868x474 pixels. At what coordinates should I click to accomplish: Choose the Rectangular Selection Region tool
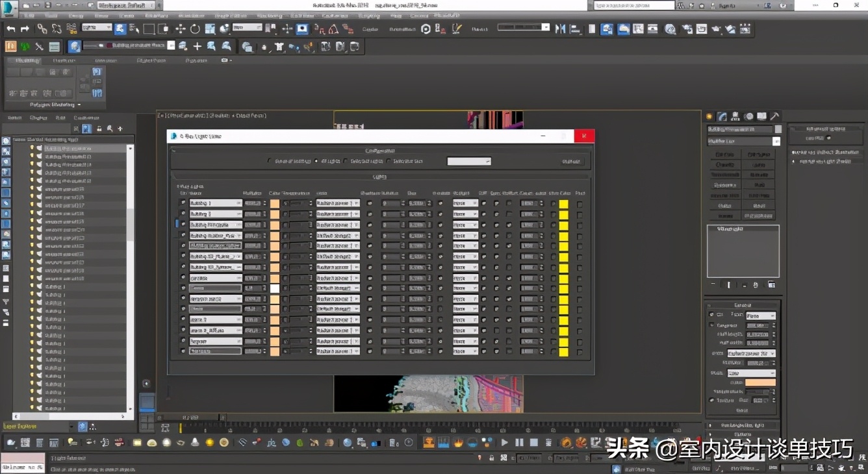coord(149,29)
